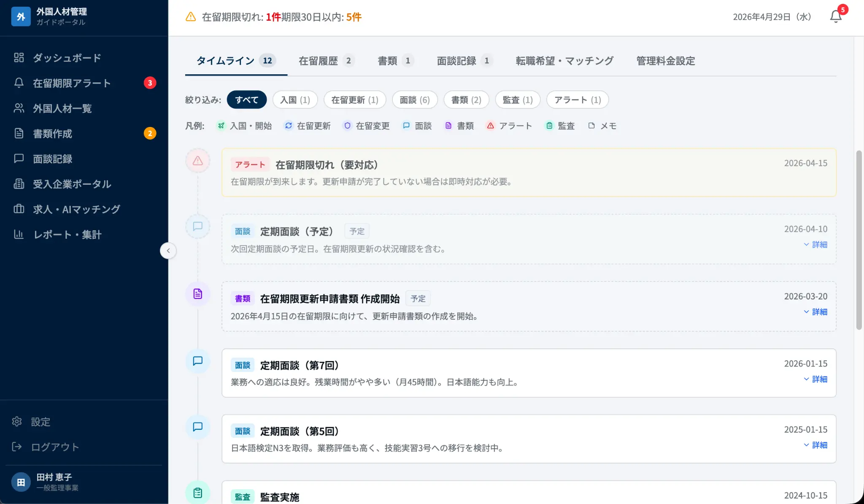This screenshot has height=504, width=864.
Task: Click the timeline icon for 定期面談（第5回）
Action: [197, 427]
